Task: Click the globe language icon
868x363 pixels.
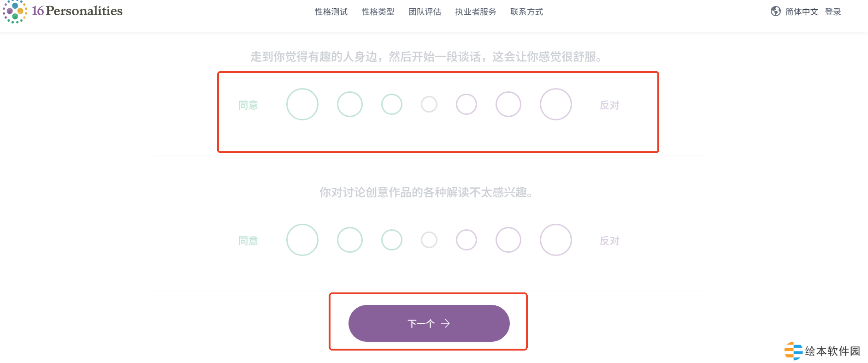Action: [x=775, y=12]
